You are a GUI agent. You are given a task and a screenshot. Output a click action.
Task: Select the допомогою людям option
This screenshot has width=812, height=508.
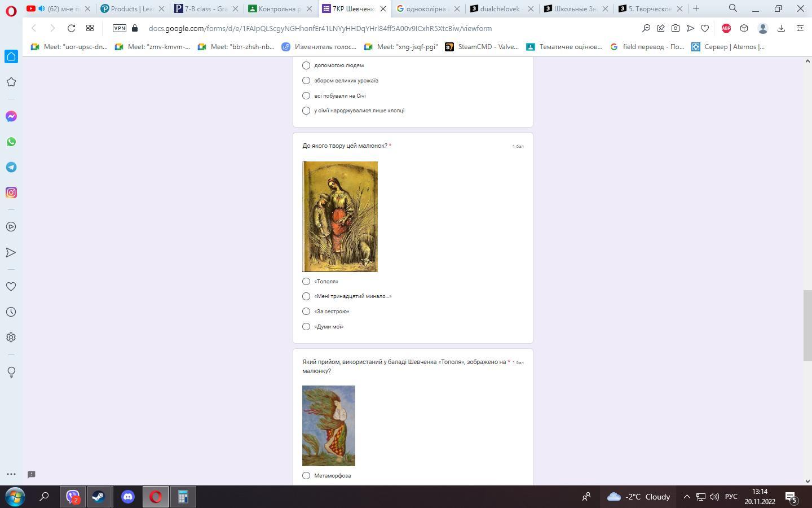(306, 65)
